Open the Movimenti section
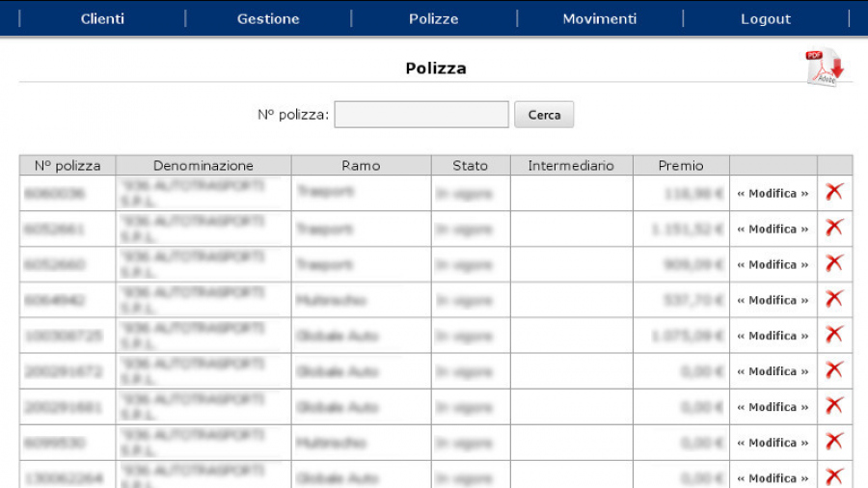 600,18
